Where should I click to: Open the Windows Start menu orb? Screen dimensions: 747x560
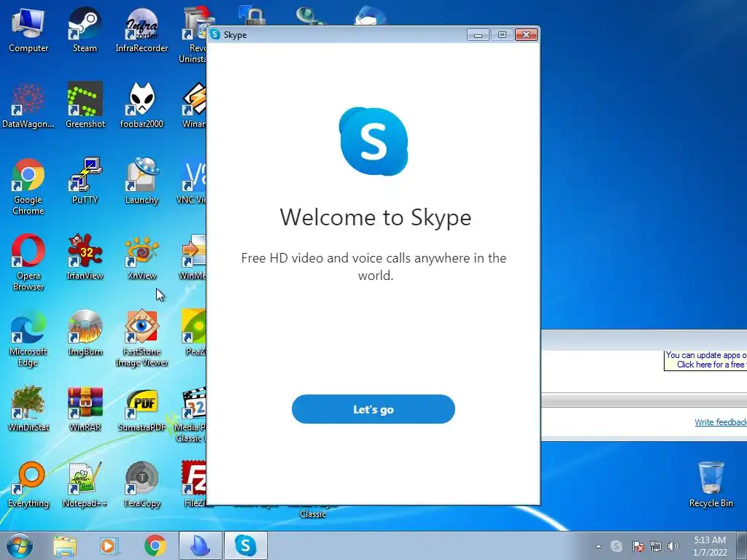click(x=20, y=545)
